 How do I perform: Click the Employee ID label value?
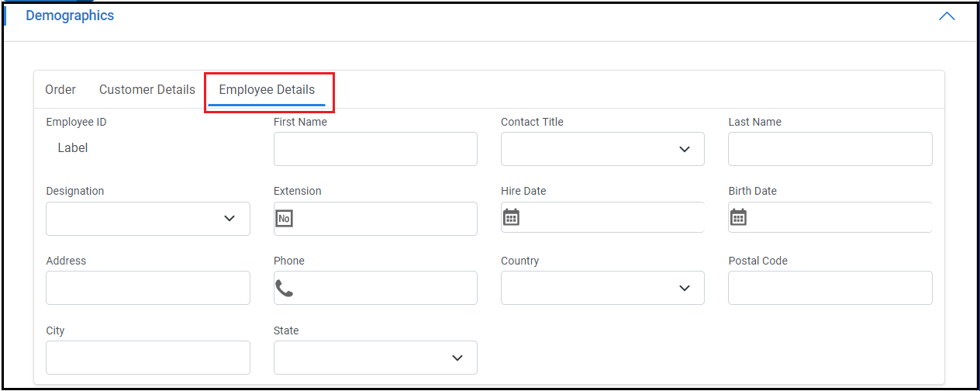73,148
